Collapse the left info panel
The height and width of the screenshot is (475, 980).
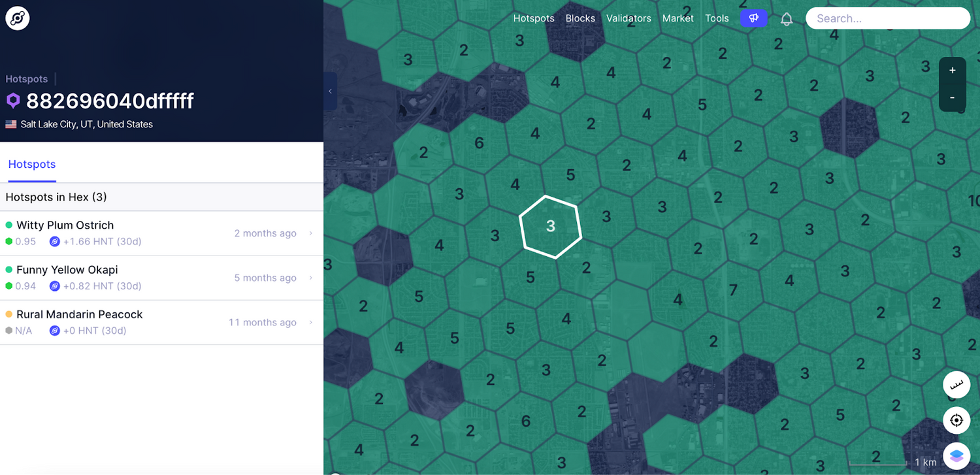pyautogui.click(x=330, y=91)
